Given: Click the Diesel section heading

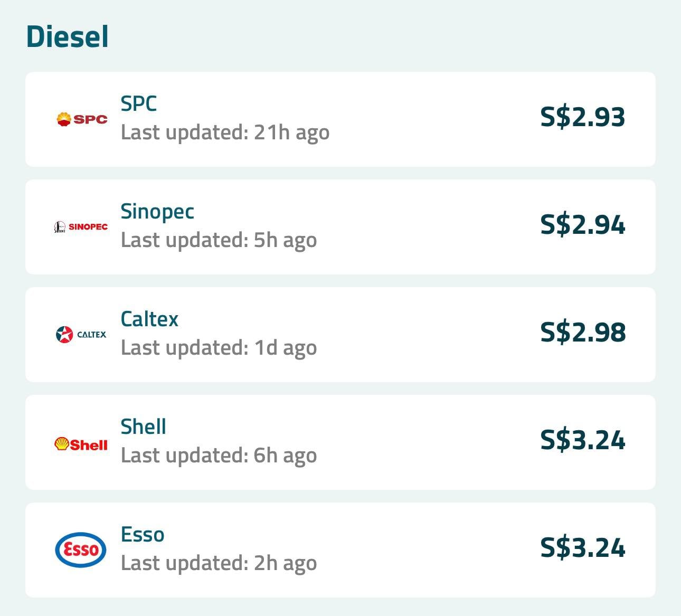Looking at the screenshot, I should [x=67, y=36].
